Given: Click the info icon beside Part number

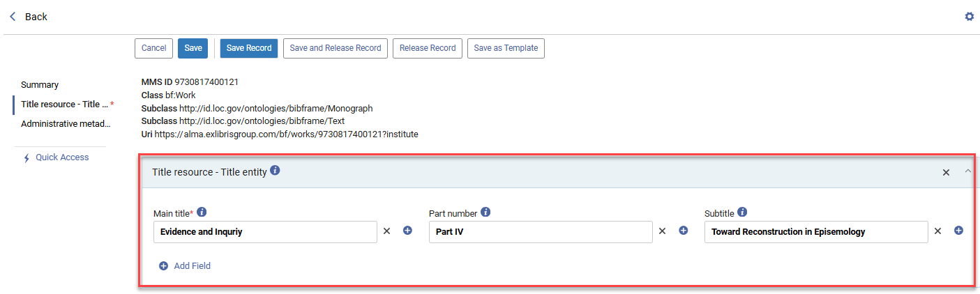Looking at the screenshot, I should click(485, 212).
